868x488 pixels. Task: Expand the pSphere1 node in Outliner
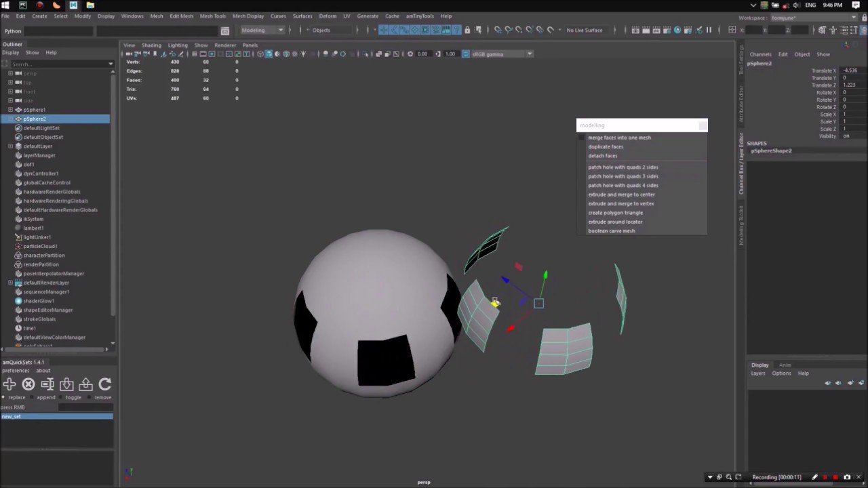tap(10, 110)
